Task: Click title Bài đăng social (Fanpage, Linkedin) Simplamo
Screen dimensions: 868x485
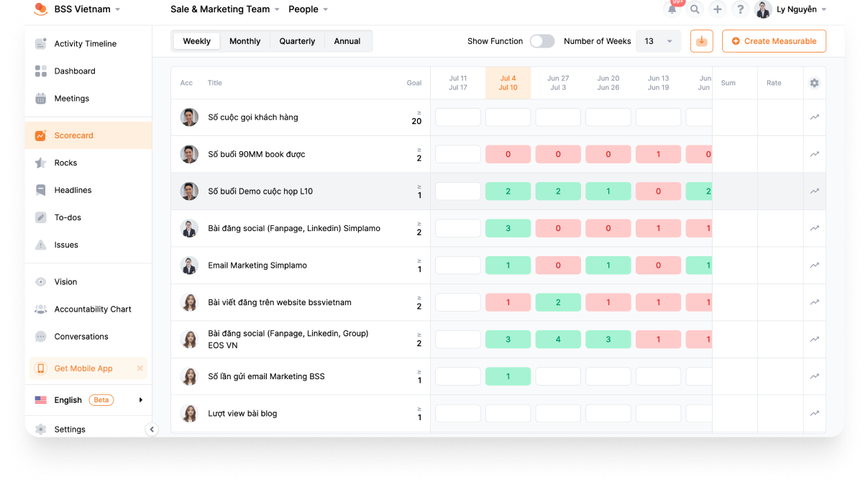Action: [x=294, y=228]
